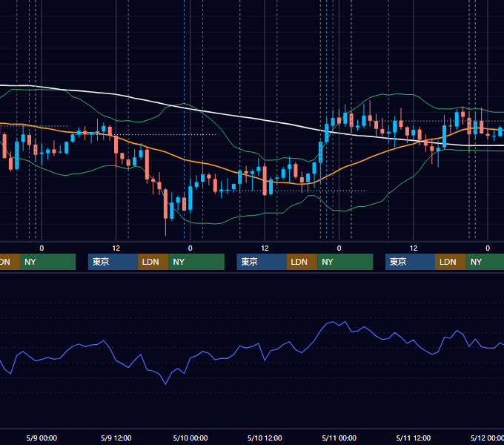Select the 5/11 00:00 date label
This screenshot has height=445, width=504.
tap(339, 438)
